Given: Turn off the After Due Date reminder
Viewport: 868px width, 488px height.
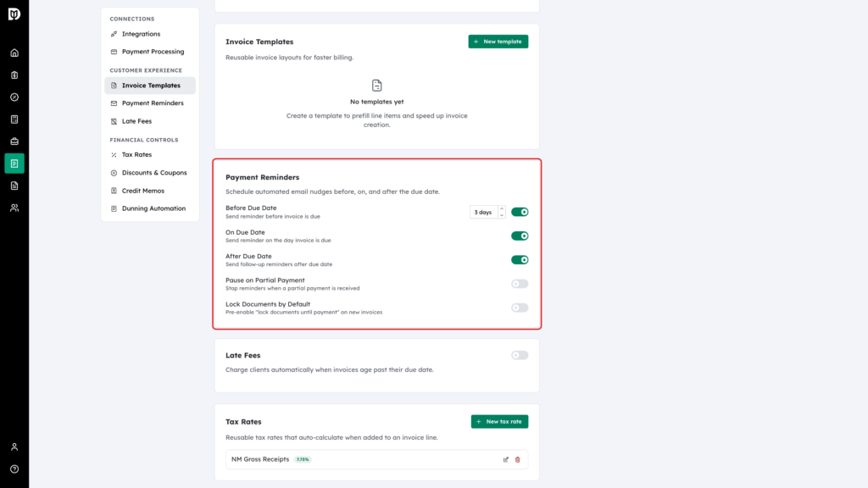Looking at the screenshot, I should point(520,260).
